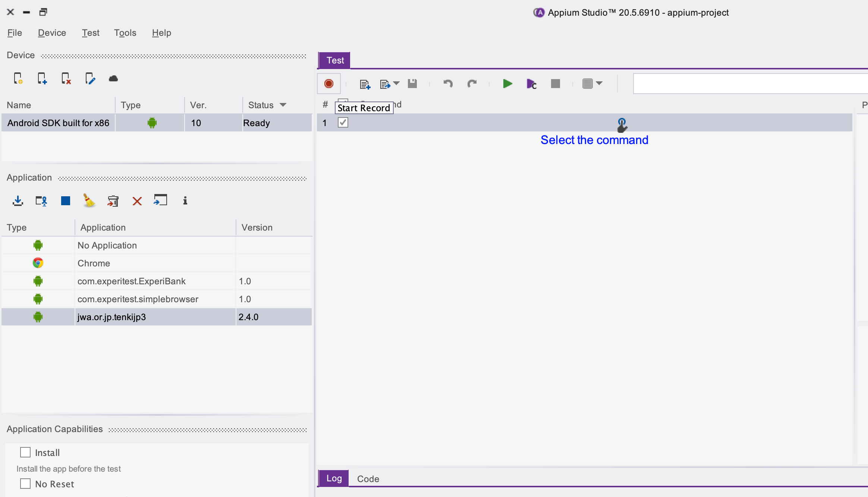
Task: Click the add device icon
Action: click(x=42, y=78)
